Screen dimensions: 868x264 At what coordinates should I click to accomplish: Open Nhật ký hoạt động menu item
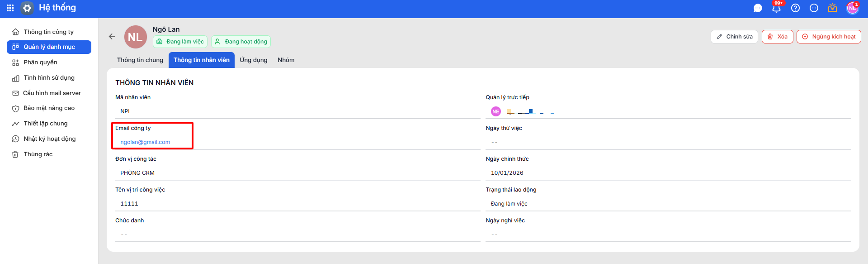[49, 139]
